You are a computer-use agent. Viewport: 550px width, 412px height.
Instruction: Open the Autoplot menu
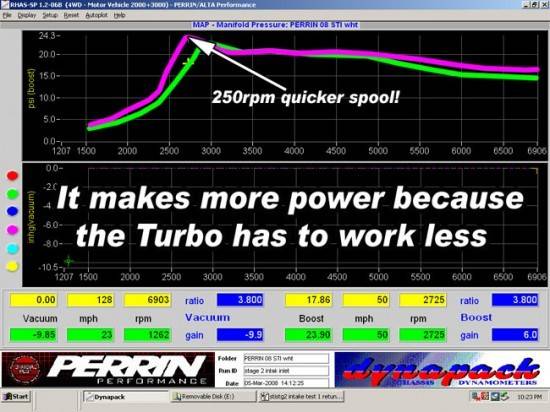(x=96, y=15)
